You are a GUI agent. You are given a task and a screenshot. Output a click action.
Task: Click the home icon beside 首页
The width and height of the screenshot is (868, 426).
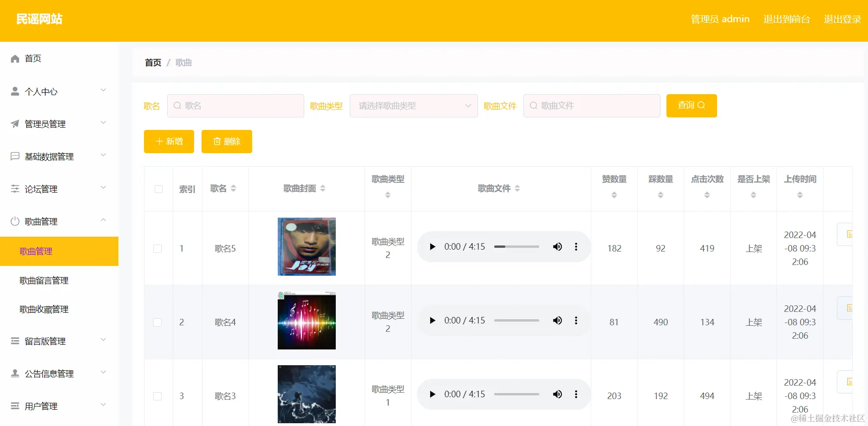click(14, 58)
